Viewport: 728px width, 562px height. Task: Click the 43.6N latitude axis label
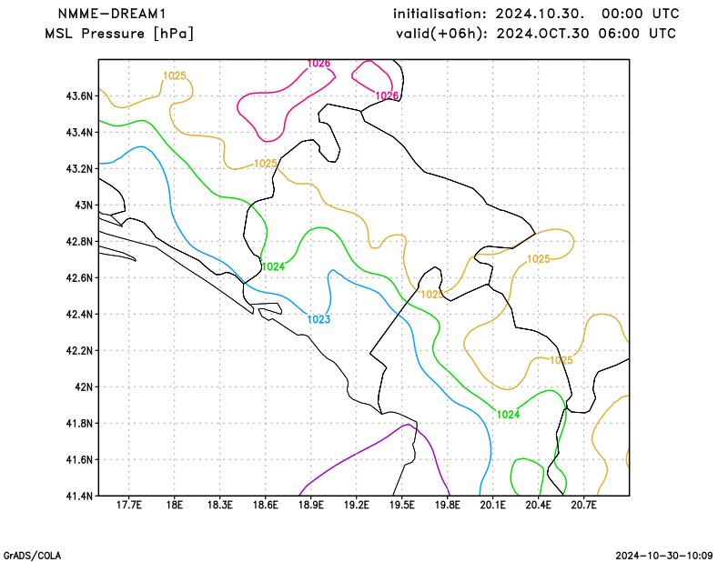coord(79,96)
